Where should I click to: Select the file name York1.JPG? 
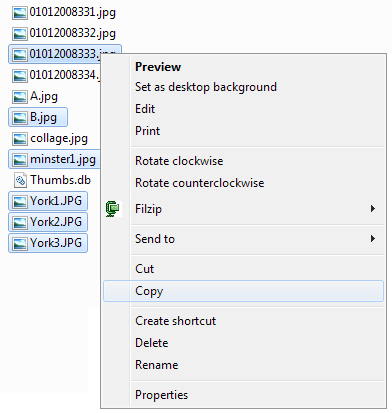(56, 201)
